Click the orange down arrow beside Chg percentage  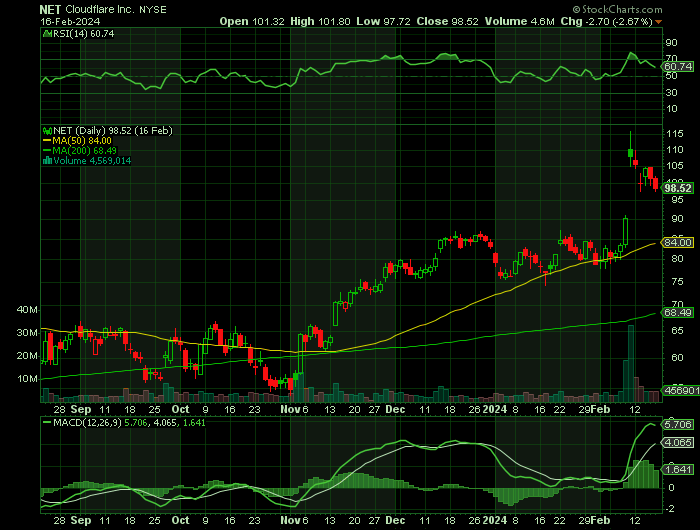pos(658,22)
